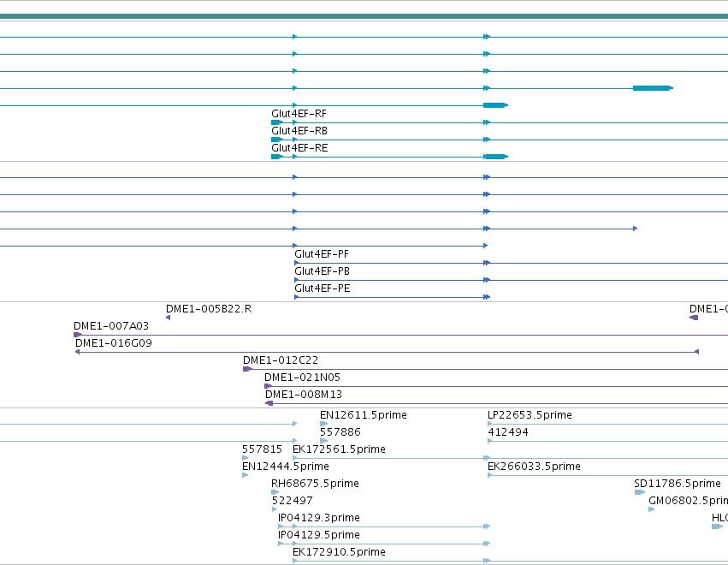Click the DME1-007A03 clone start block
Image resolution: width=728 pixels, height=565 pixels.
tap(78, 335)
